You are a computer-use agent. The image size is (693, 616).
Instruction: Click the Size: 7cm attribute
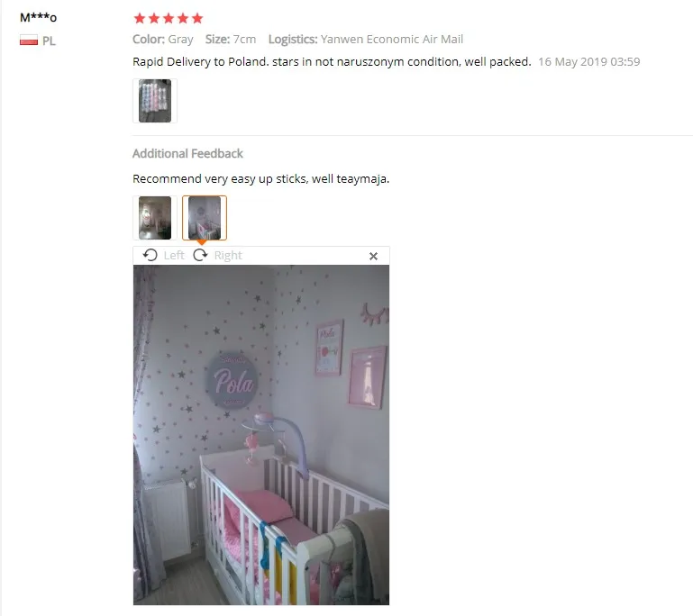231,40
